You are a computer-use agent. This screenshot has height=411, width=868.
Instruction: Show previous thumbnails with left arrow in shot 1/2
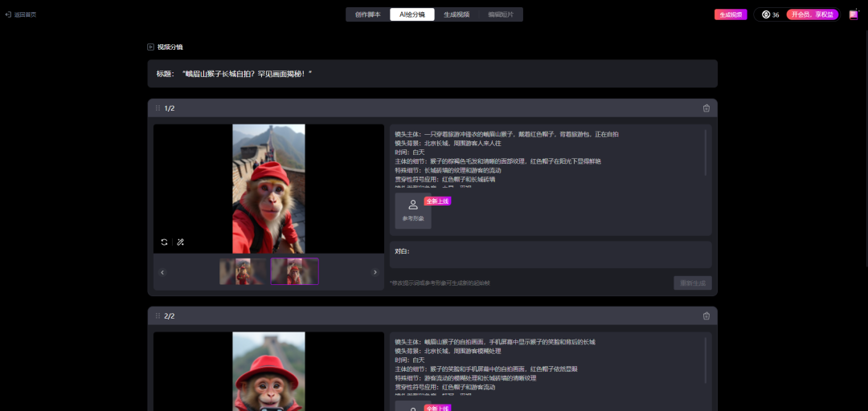tap(162, 272)
